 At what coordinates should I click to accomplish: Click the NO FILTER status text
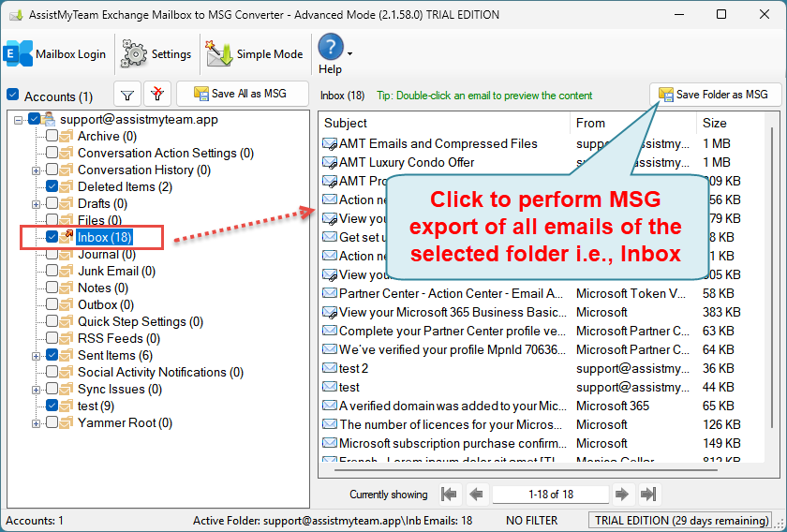[x=531, y=521]
